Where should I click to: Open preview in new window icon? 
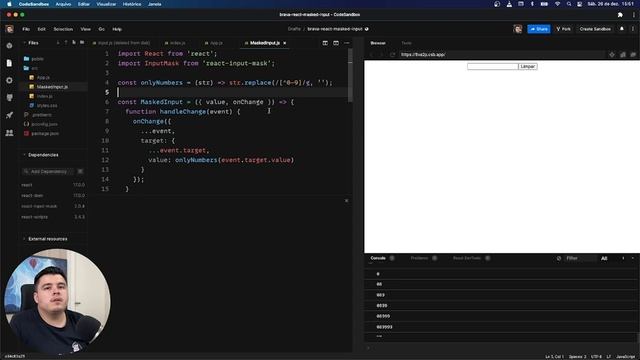coord(633,54)
